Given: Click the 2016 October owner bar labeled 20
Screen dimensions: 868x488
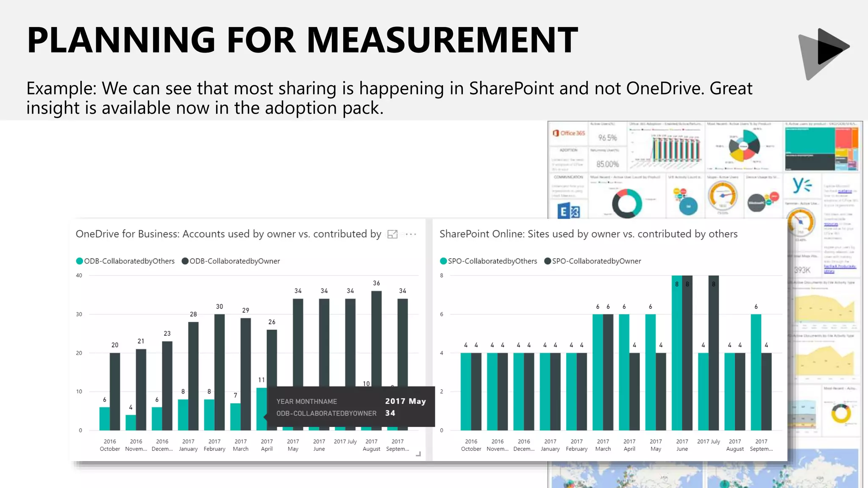Looking at the screenshot, I should point(115,391).
